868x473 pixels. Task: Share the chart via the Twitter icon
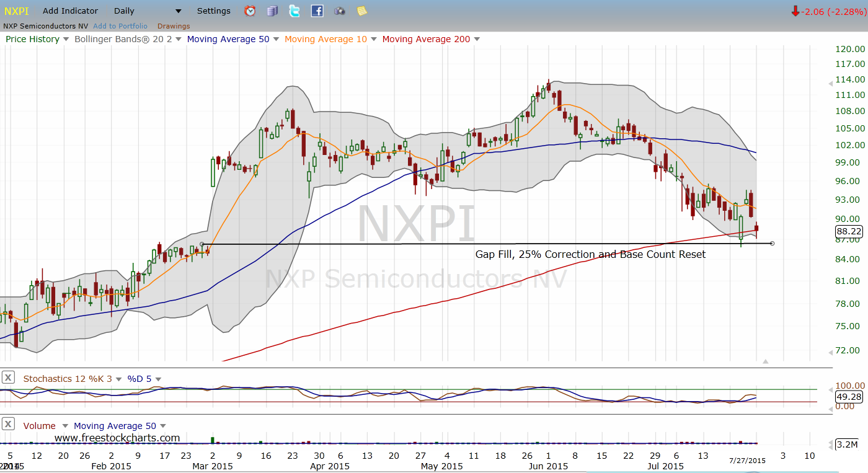(x=294, y=11)
